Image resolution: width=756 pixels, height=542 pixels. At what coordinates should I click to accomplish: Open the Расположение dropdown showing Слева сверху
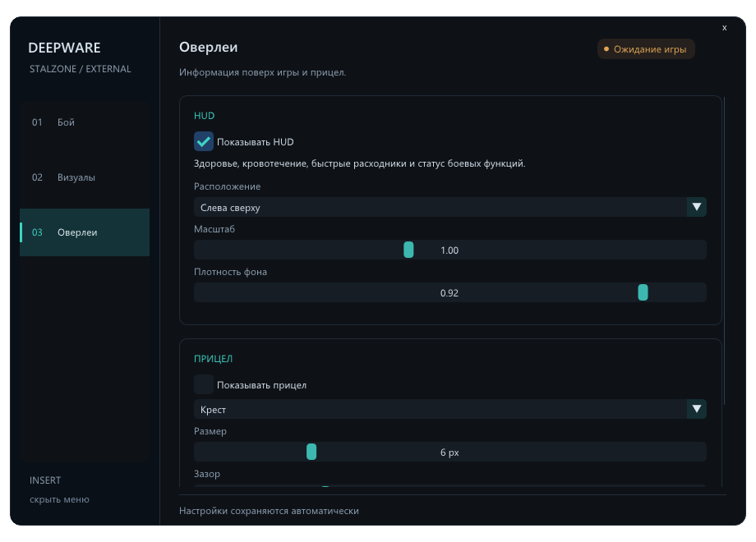449,207
